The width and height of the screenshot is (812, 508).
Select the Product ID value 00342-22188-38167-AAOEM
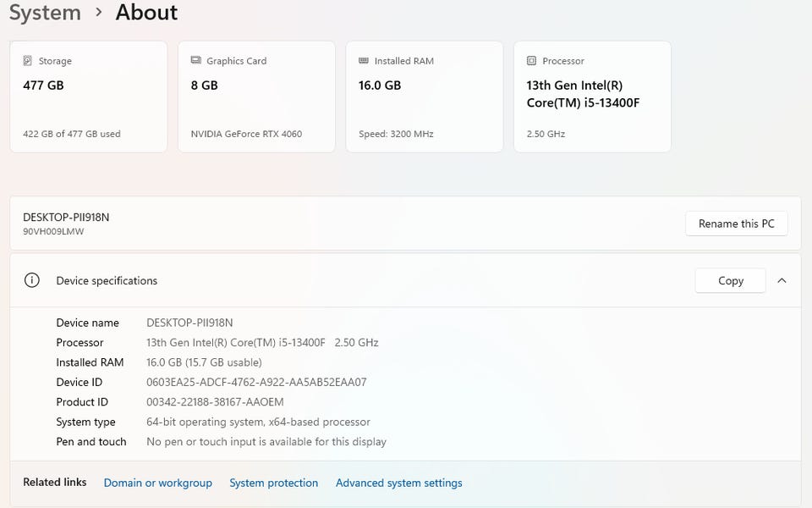coord(215,402)
